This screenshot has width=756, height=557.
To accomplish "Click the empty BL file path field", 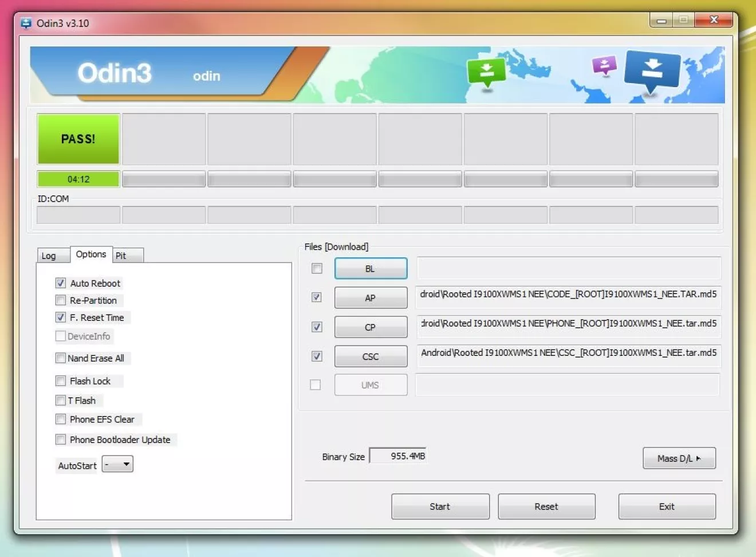I will (x=569, y=268).
